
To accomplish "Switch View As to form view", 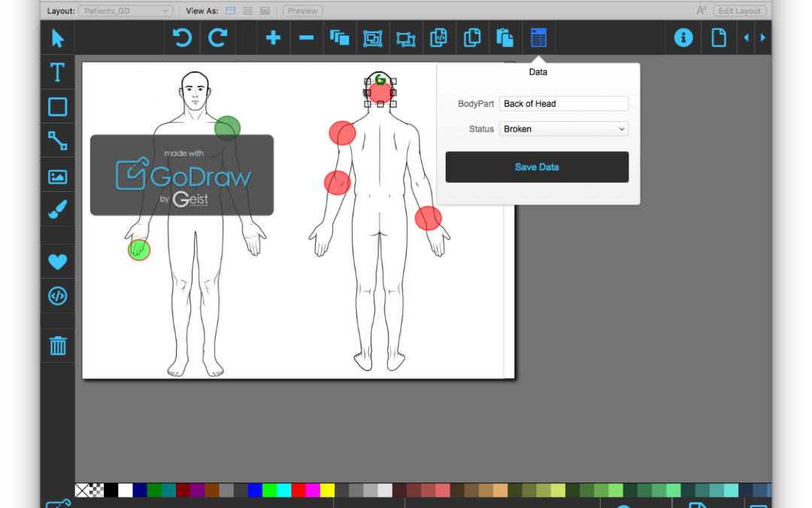I will [231, 11].
